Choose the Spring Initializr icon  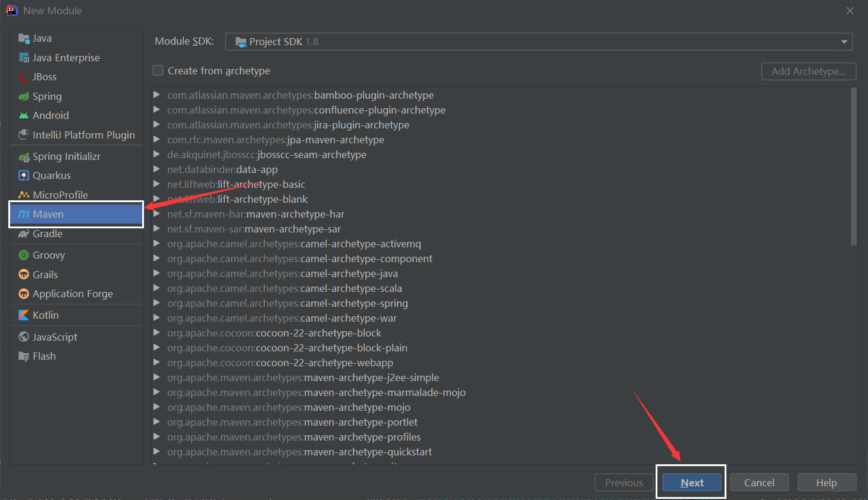point(24,157)
